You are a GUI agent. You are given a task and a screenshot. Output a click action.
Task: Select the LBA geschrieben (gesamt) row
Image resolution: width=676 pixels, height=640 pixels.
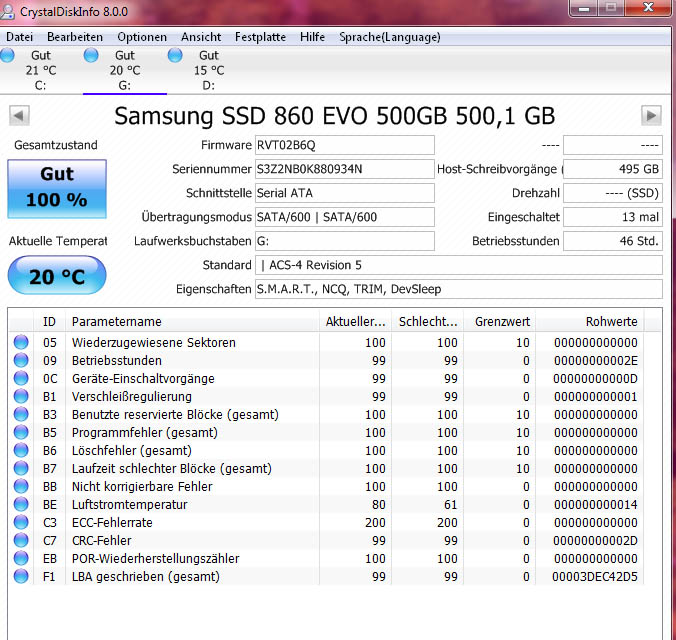(x=326, y=576)
